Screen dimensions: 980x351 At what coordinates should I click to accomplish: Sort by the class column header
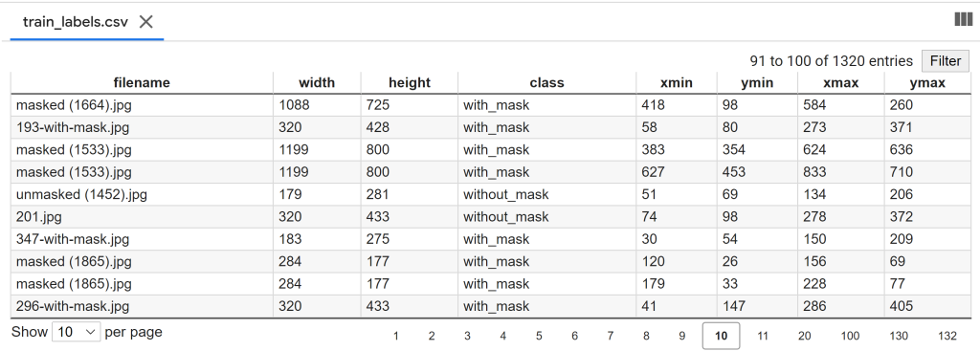[546, 82]
